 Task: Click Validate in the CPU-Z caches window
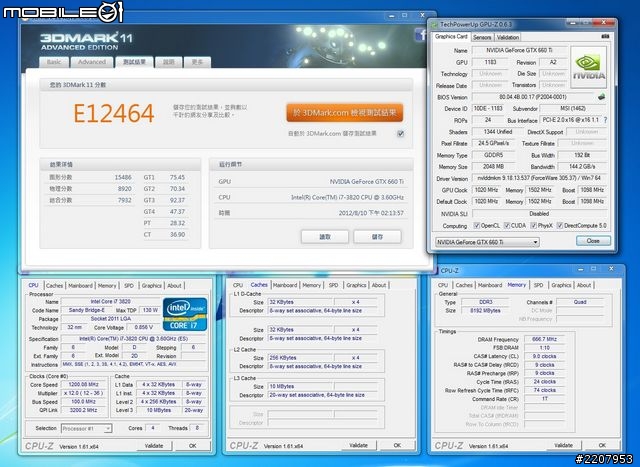point(358,446)
